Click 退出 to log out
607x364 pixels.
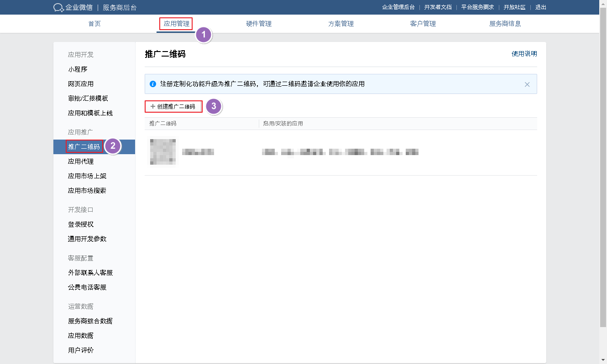pos(541,7)
